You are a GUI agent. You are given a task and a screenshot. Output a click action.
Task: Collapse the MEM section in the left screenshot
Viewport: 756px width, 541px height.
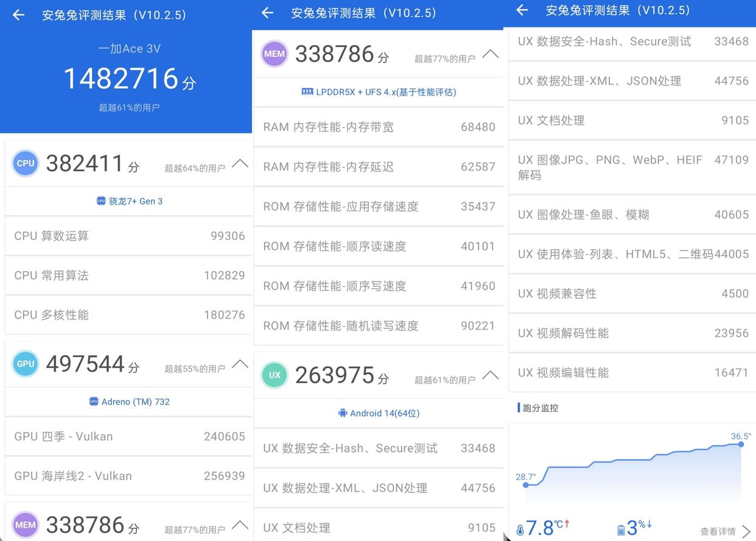(x=240, y=525)
